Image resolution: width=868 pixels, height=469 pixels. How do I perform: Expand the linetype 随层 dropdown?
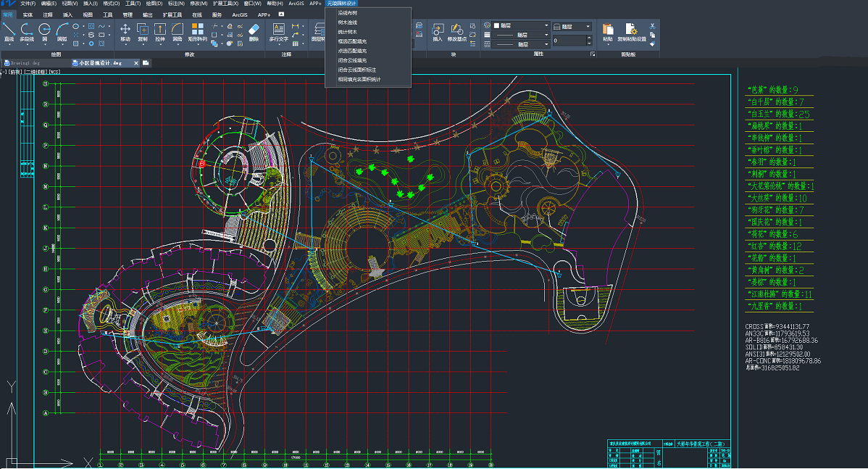click(x=522, y=35)
